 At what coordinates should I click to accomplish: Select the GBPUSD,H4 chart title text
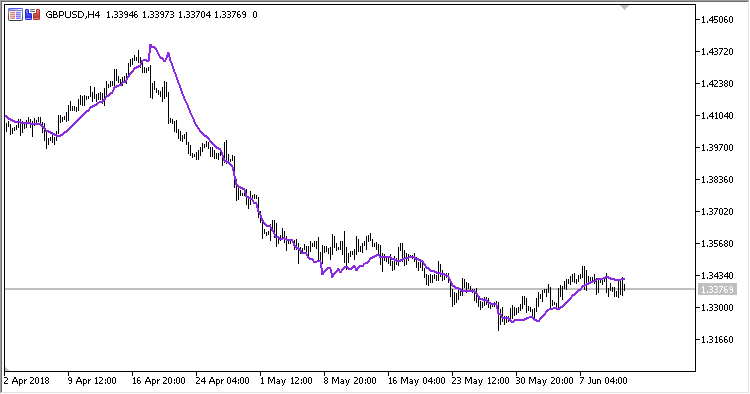[x=73, y=15]
